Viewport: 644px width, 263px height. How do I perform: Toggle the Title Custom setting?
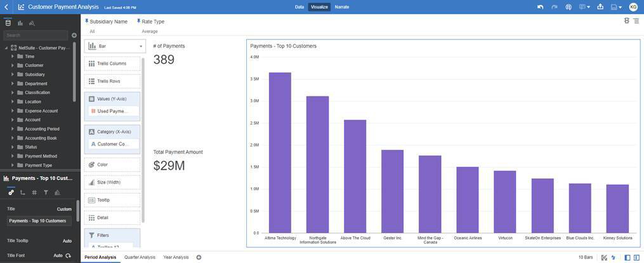64,208
